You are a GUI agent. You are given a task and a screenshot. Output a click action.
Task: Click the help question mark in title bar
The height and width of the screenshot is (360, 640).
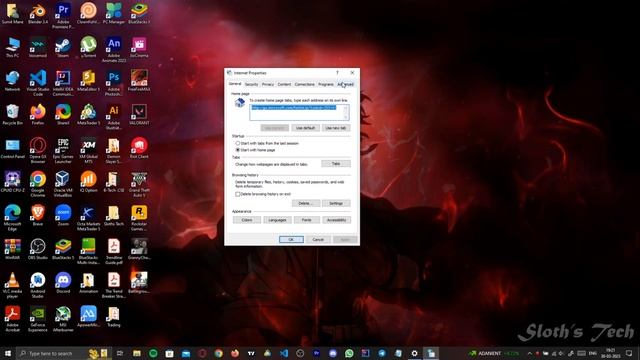click(x=337, y=73)
